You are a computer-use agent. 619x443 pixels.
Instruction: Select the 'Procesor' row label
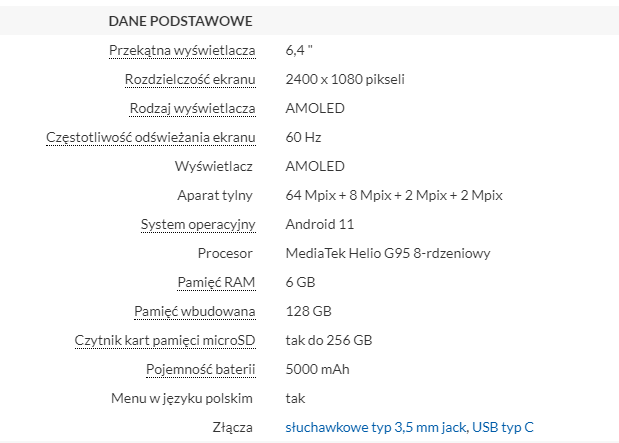click(x=225, y=253)
